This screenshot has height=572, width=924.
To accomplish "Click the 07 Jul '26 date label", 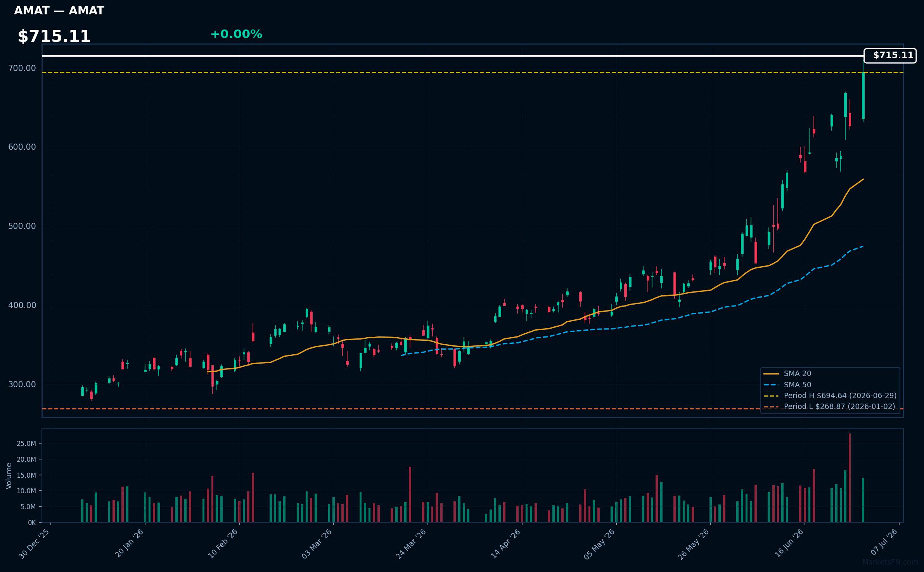I will [x=884, y=543].
